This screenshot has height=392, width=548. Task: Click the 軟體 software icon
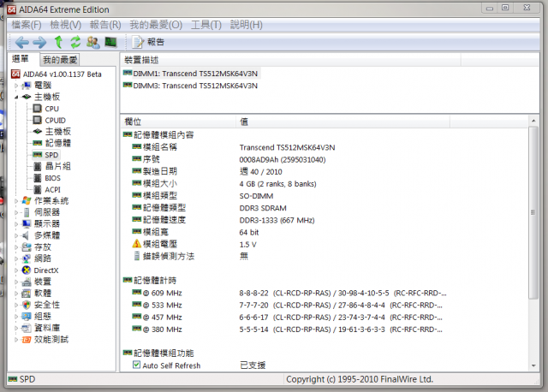coord(27,293)
